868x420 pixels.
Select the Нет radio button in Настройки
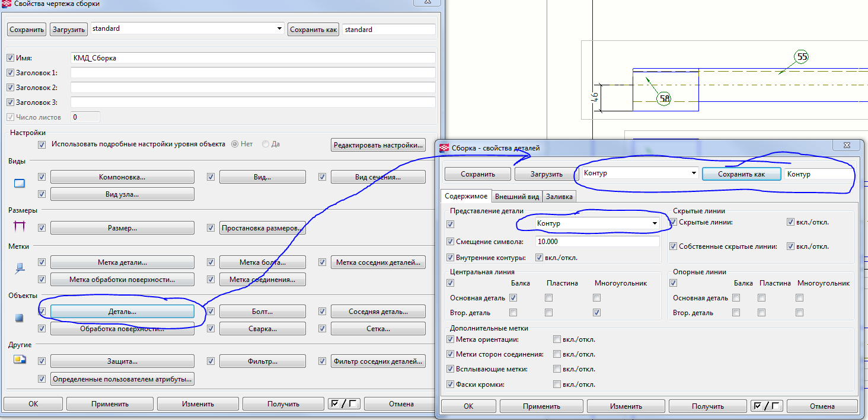coord(235,144)
